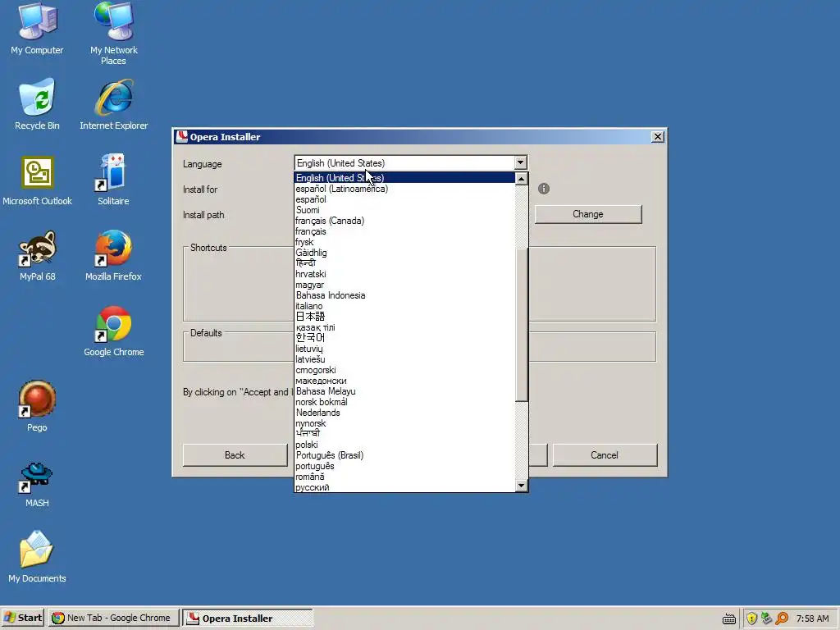Screen dimensions: 840x630
Task: Select the Hindi script language entry
Action: pyautogui.click(x=404, y=263)
